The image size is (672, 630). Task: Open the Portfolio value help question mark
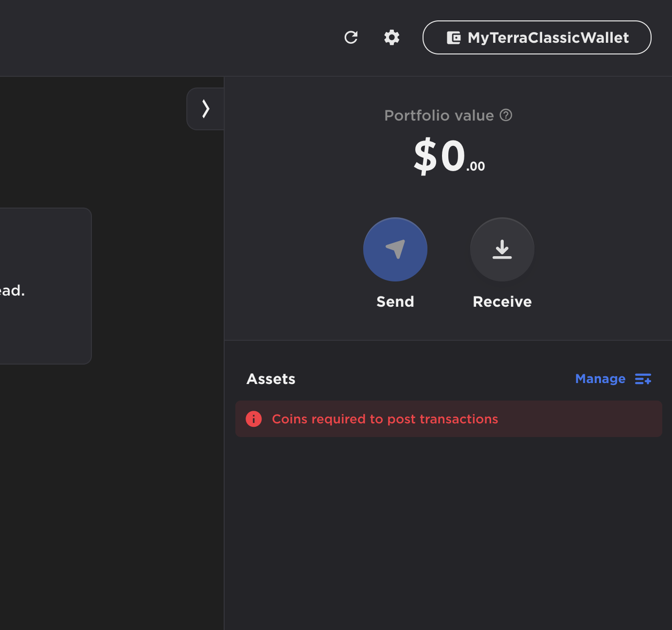pos(506,115)
